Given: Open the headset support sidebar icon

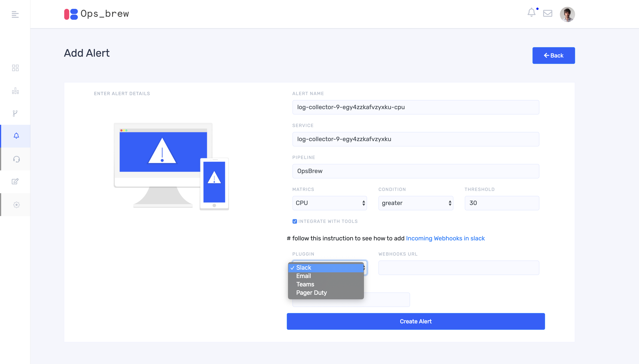Looking at the screenshot, I should (x=17, y=159).
